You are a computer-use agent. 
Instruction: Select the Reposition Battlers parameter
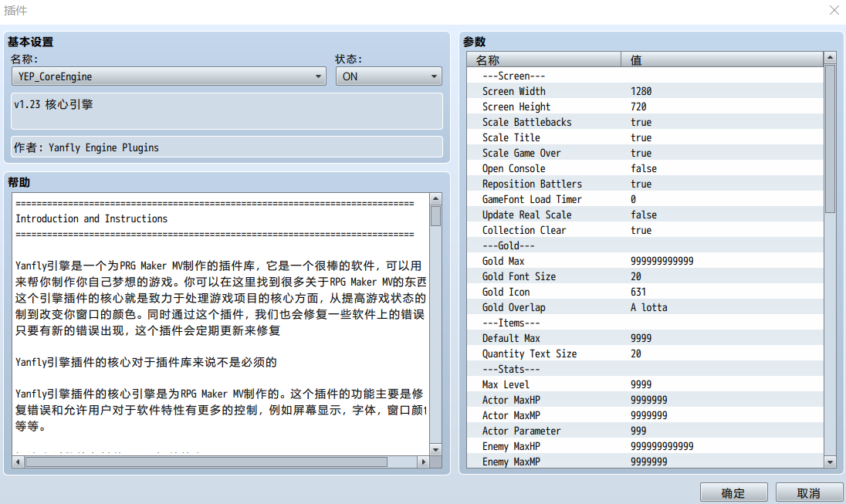pos(645,184)
